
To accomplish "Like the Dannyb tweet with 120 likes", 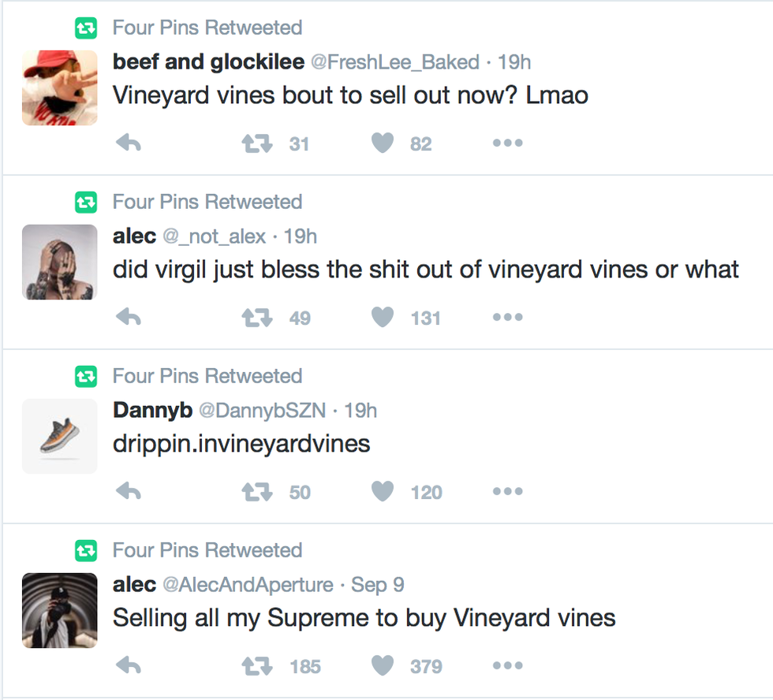I will 383,492.
